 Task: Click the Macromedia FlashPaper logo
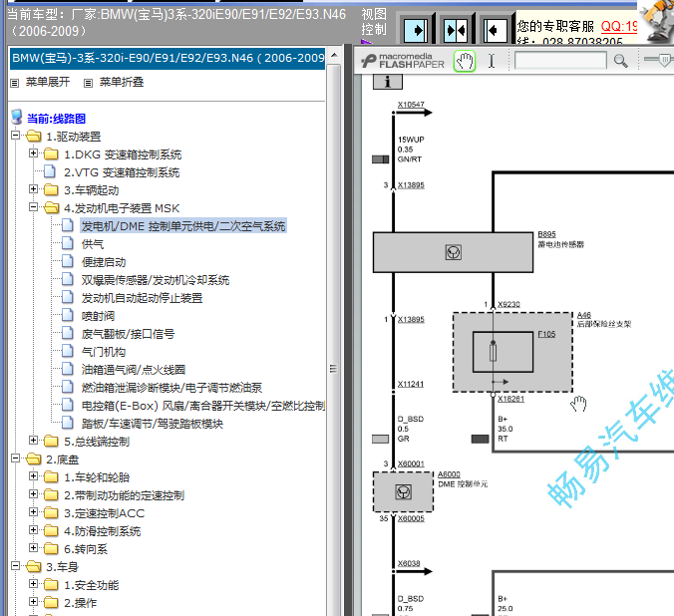pyautogui.click(x=403, y=61)
